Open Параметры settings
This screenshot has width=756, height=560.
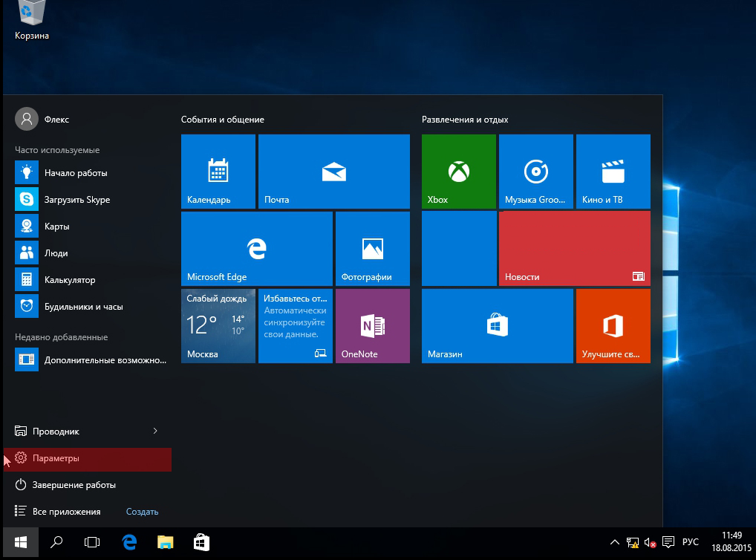point(88,458)
